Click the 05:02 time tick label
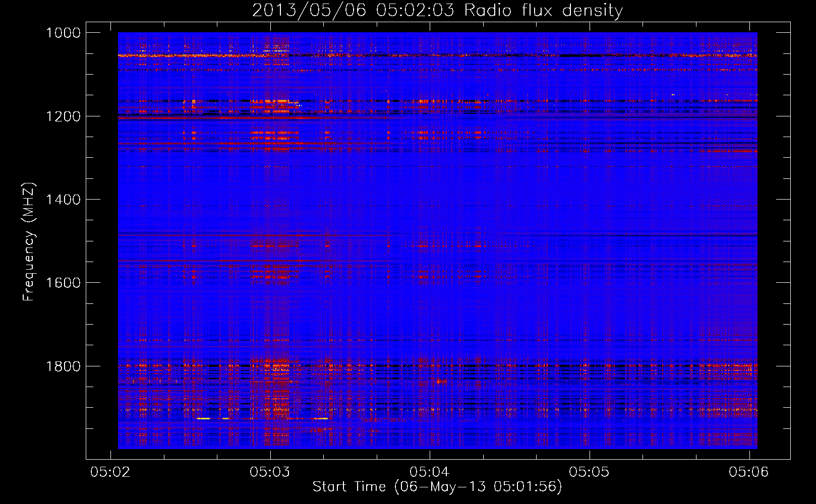Screen dimensions: 816x504 [110, 472]
